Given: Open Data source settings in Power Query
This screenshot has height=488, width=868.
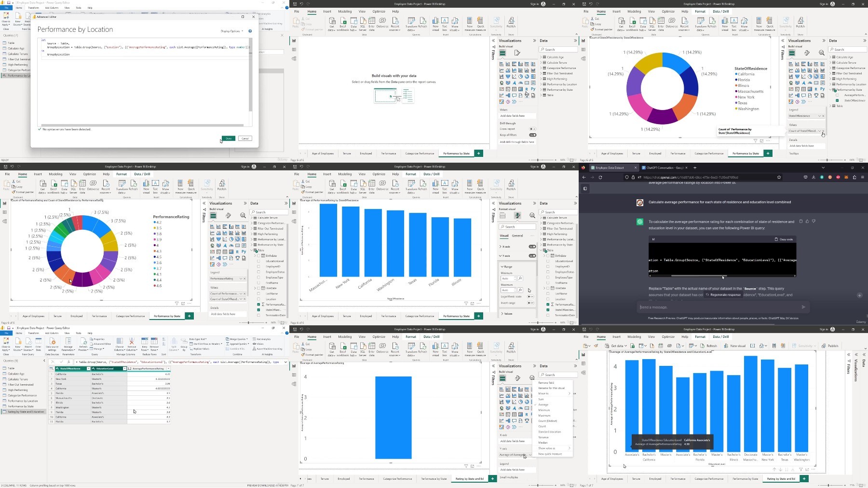Looking at the screenshot, I should (52, 344).
